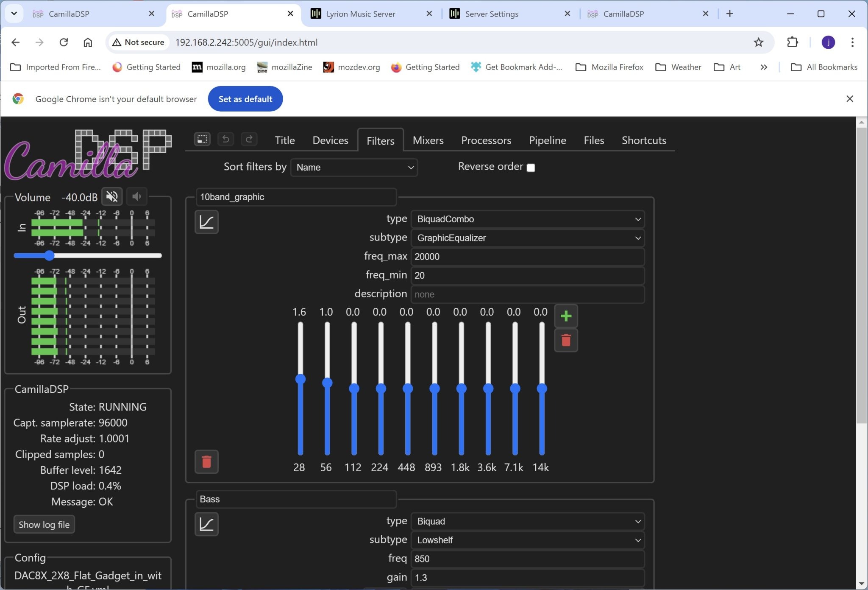Bookmark this page with the star
The height and width of the screenshot is (590, 868).
[758, 42]
